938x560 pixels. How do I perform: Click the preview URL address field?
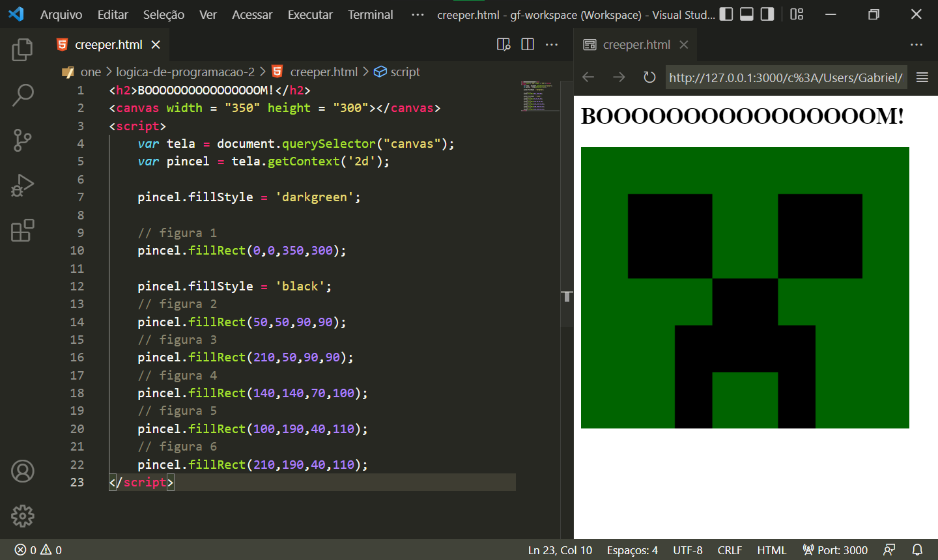[x=786, y=77]
